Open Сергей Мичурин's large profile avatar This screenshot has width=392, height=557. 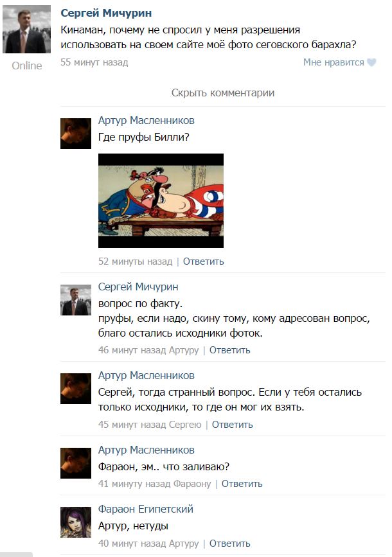tap(26, 30)
